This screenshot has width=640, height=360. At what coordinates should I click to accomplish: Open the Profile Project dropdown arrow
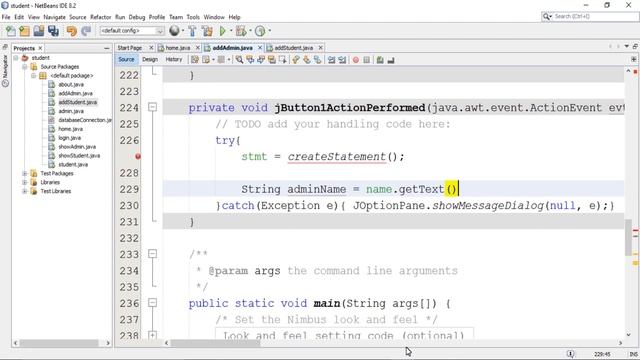click(269, 31)
